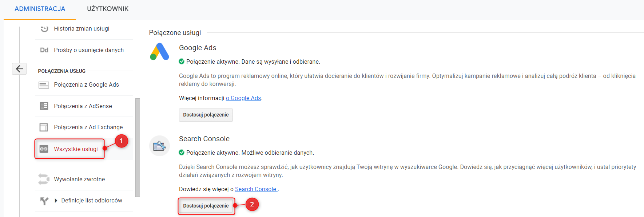
Task: Click the POŁĄCZENIA USŁUG section header
Action: (62, 71)
